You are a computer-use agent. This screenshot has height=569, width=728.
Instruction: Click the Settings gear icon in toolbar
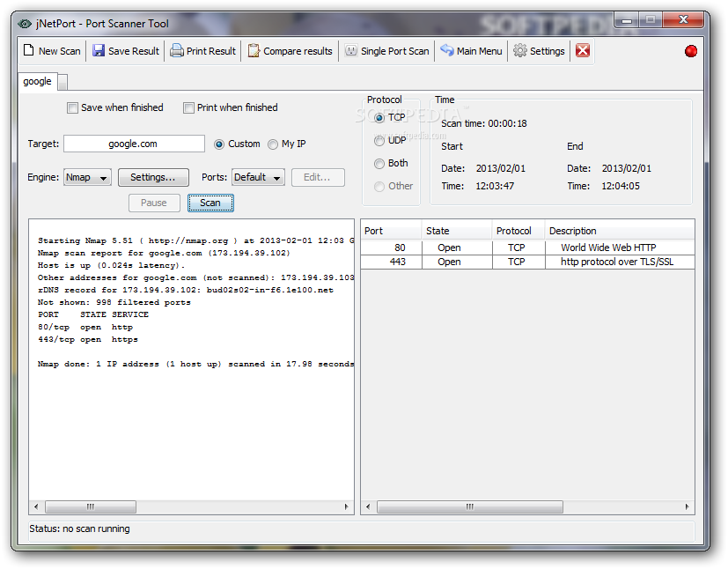click(520, 50)
